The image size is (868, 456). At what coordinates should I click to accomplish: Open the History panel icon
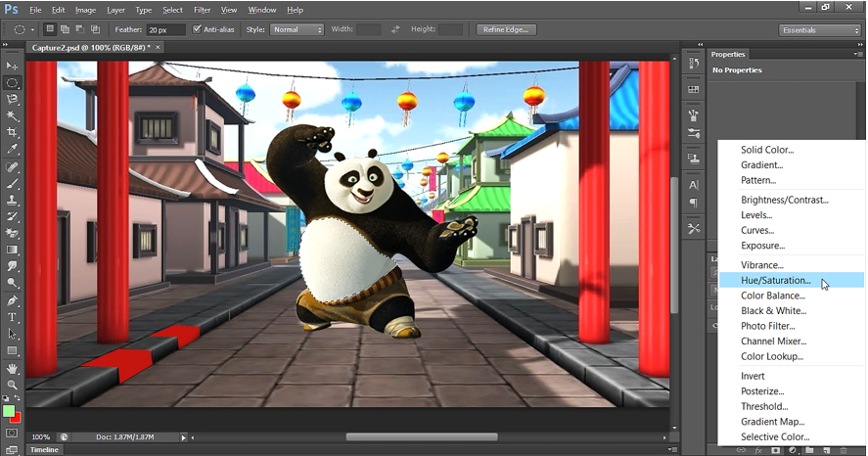(694, 64)
